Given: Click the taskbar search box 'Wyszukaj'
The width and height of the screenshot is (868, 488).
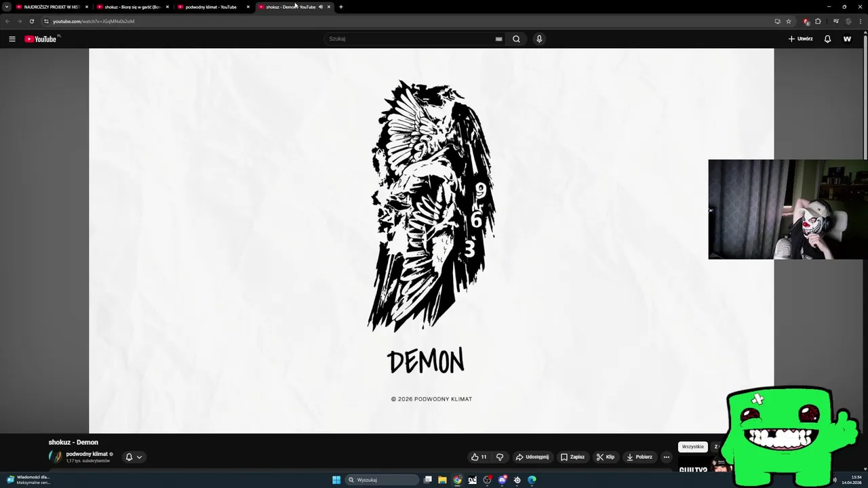Looking at the screenshot, I should click(x=382, y=480).
